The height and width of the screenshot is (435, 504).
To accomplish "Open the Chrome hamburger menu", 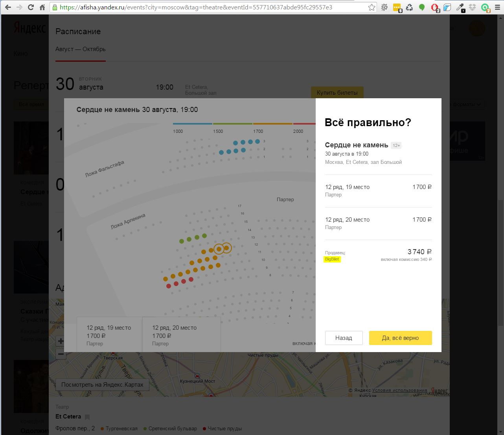I will point(497,7).
